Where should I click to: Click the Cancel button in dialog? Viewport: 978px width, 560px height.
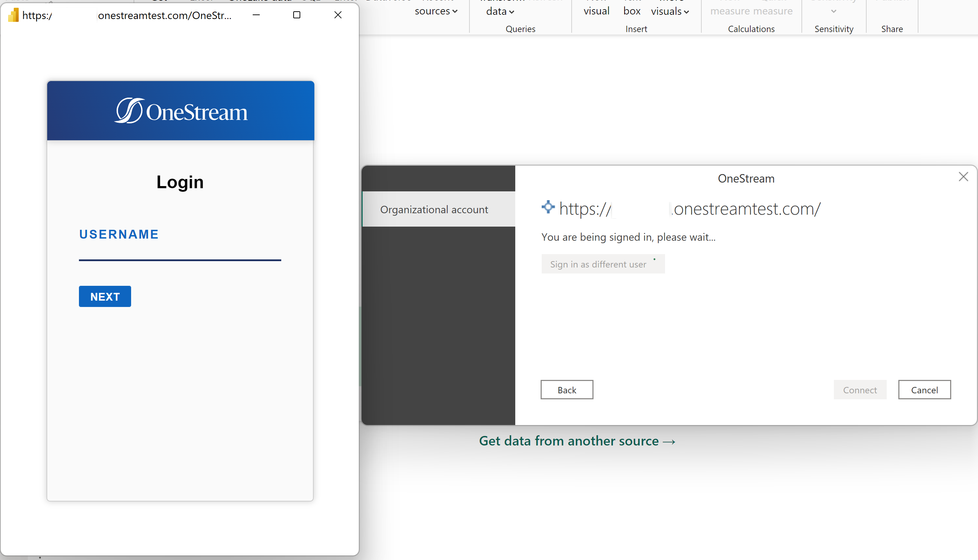[x=924, y=389]
